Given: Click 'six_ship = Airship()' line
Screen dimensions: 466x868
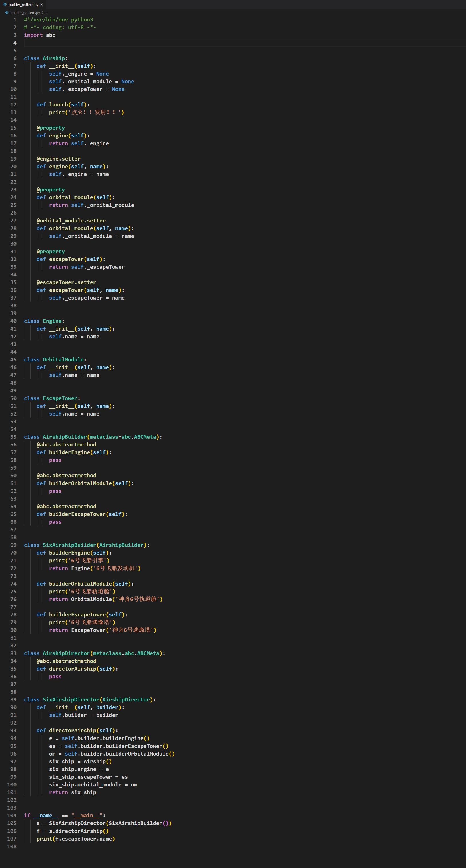Looking at the screenshot, I should click(80, 762).
